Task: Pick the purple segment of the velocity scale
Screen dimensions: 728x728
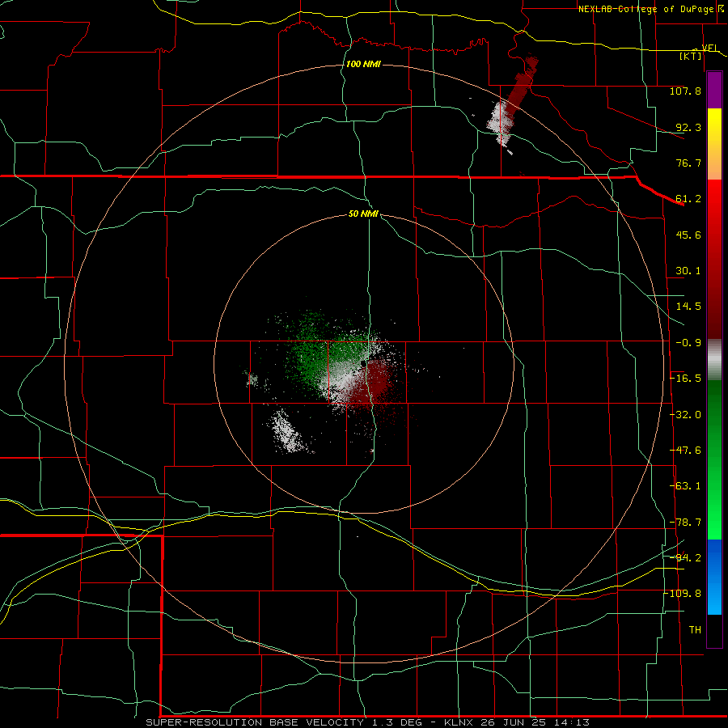Action: pyautogui.click(x=714, y=91)
